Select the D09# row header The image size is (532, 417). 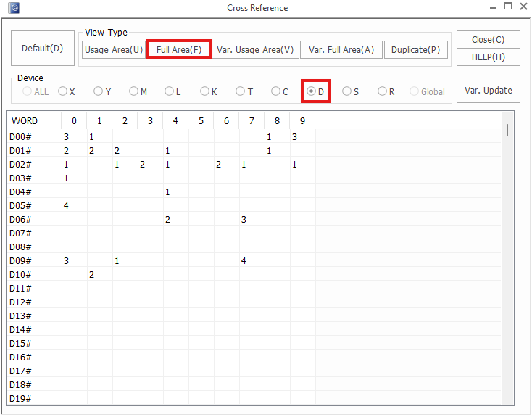[x=20, y=261]
